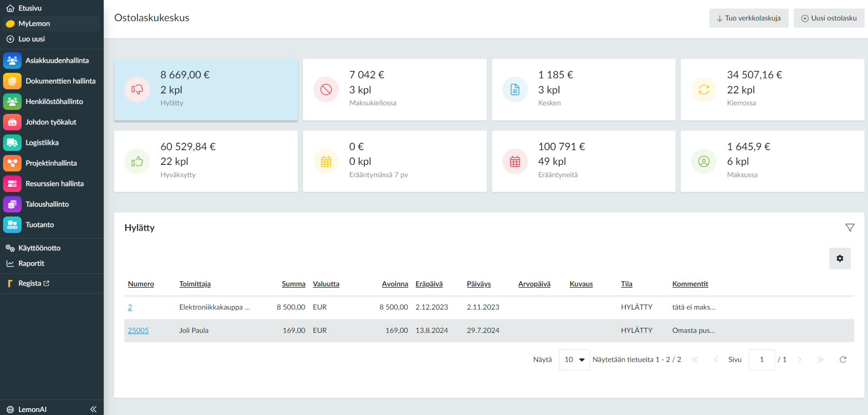Show the Erääntyneitä invoices card
The image size is (868, 415).
[583, 161]
